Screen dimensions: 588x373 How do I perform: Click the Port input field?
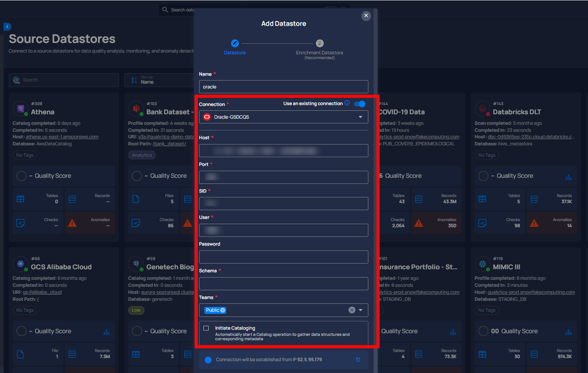(x=283, y=177)
